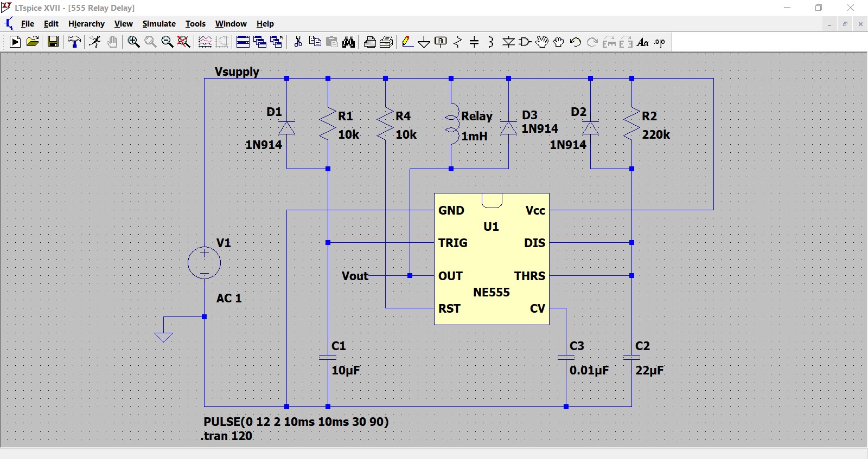Click the 1mH relay value

tap(474, 136)
